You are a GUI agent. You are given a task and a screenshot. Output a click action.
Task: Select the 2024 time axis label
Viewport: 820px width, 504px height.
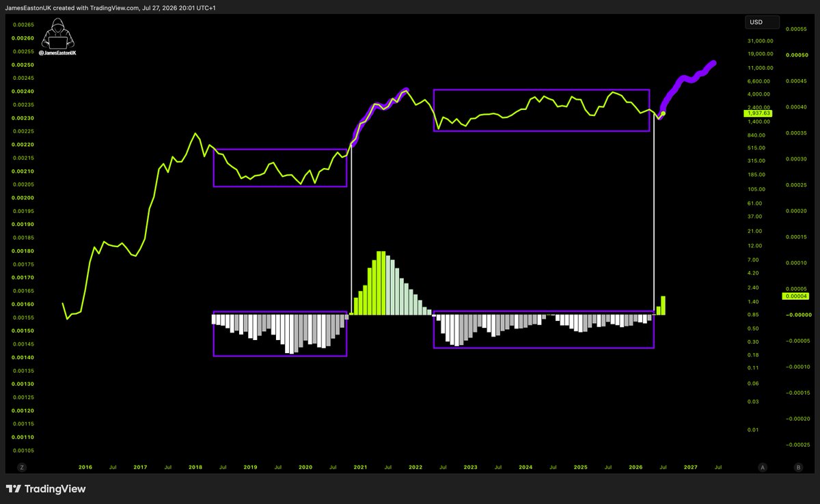tap(525, 467)
